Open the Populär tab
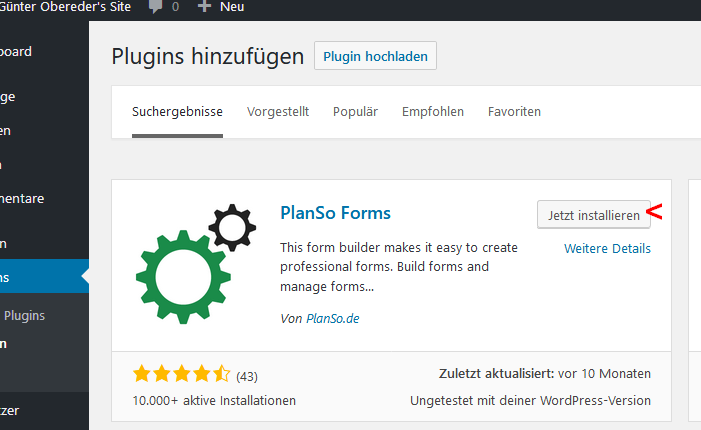The width and height of the screenshot is (701, 430). pyautogui.click(x=355, y=112)
